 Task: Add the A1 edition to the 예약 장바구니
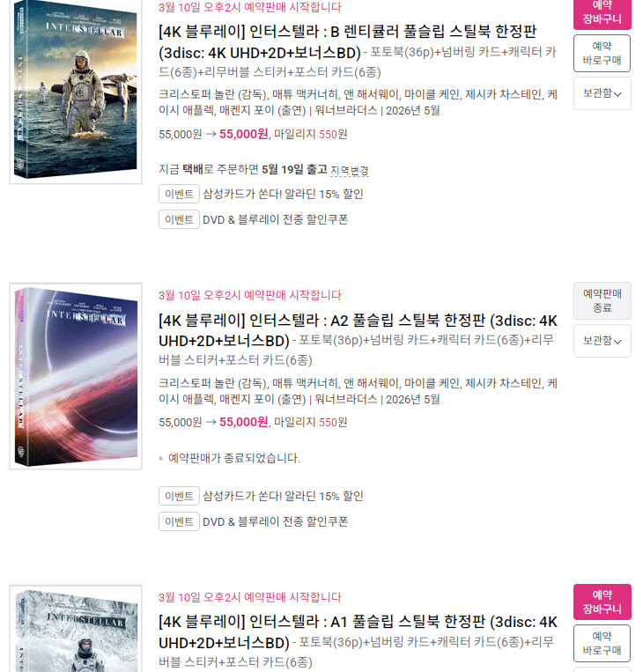[602, 602]
